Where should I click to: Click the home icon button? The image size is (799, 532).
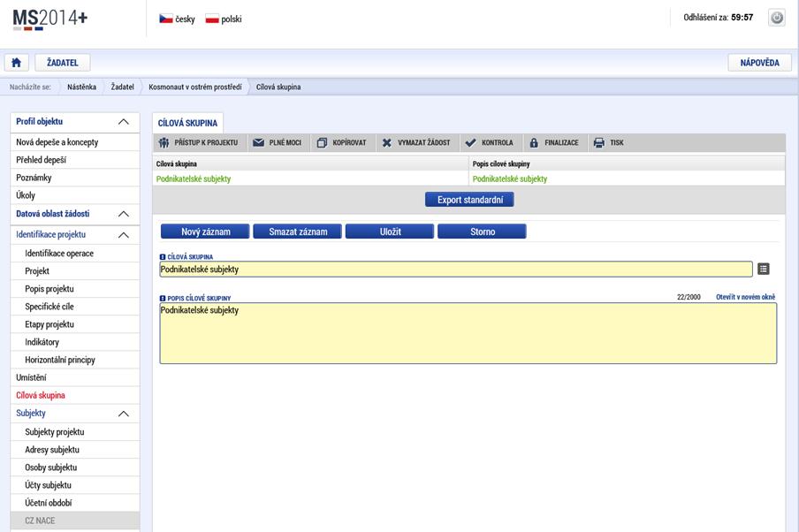point(16,63)
